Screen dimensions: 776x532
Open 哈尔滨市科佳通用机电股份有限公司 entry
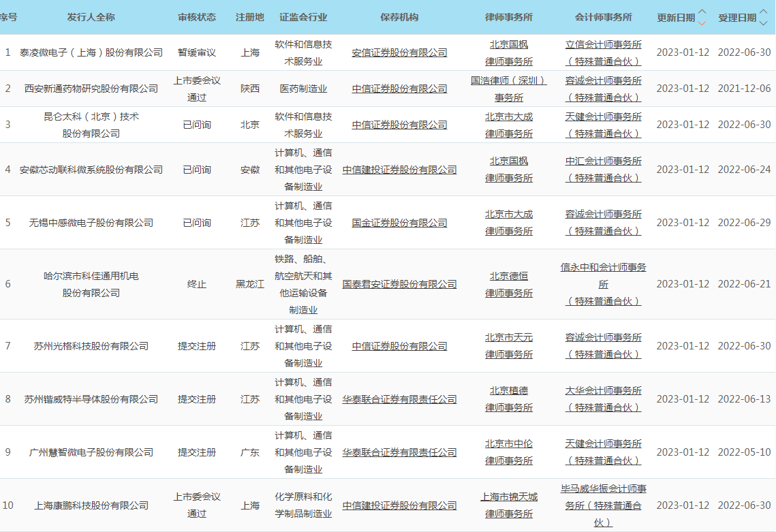[x=91, y=284]
